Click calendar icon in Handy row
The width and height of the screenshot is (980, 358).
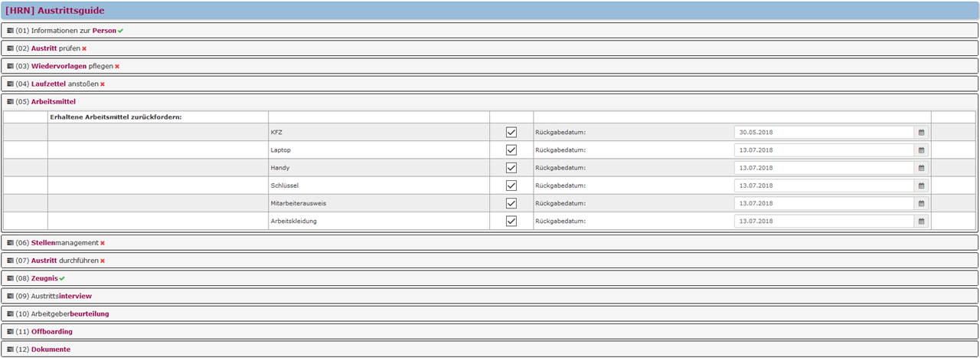922,168
